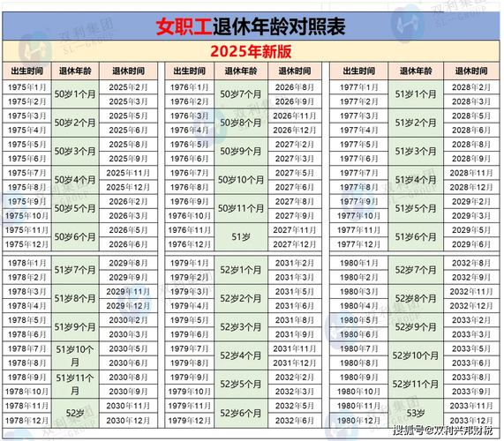This screenshot has width=504, height=441.
Task: Select retirement time 2025年2月
Action: pyautogui.click(x=128, y=87)
